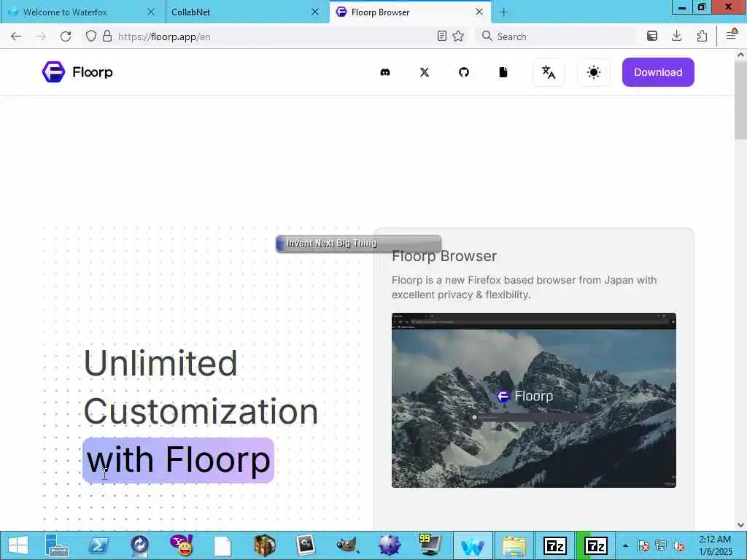
Task: Click the network tray icon
Action: tap(660, 545)
